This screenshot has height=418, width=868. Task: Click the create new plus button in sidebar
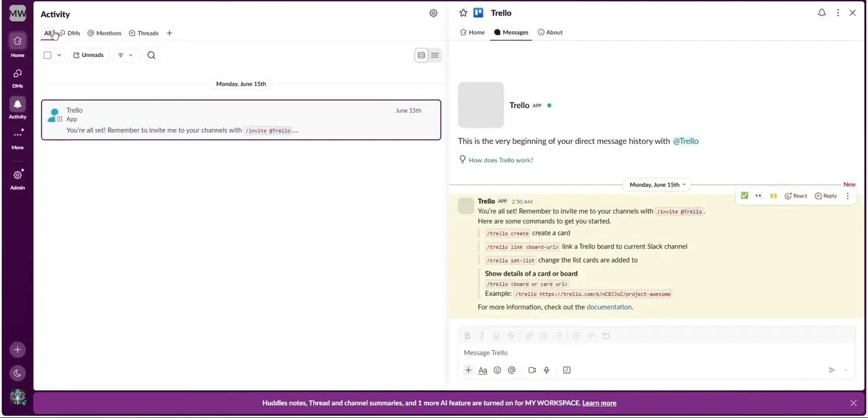pyautogui.click(x=18, y=350)
